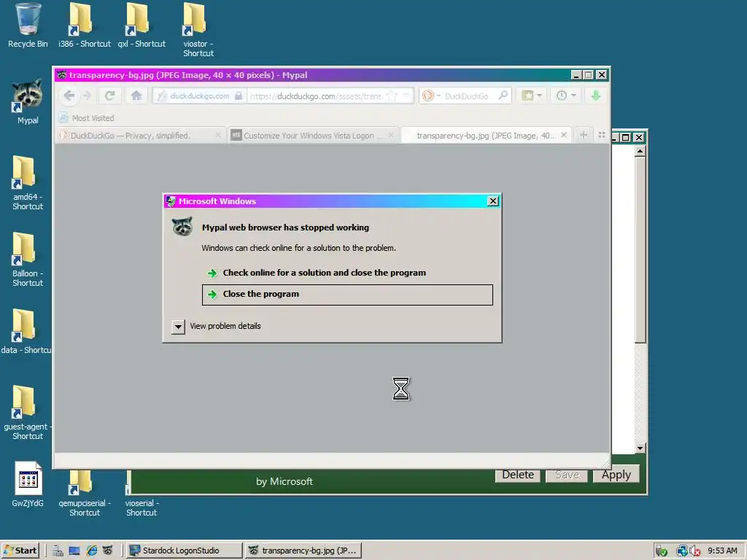Switch to Stardock LogonStudio taskbar button
Screen dimensions: 747x560
pyautogui.click(x=185, y=551)
